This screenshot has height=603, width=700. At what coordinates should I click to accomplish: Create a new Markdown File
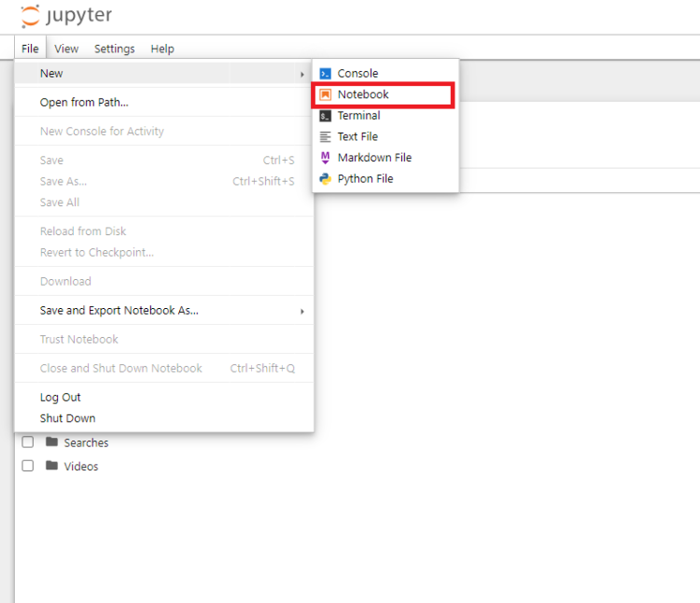click(x=385, y=157)
